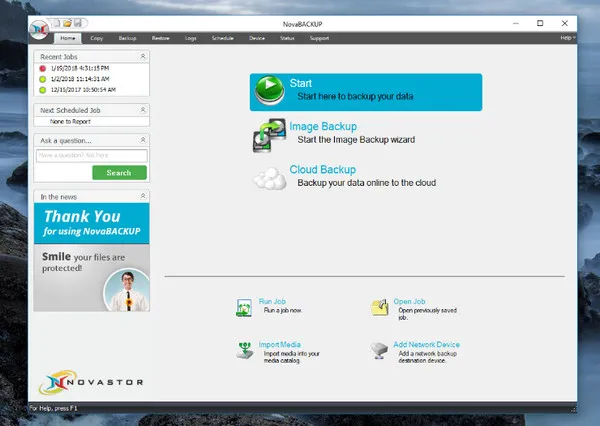Click the Cloud Backup link
600x426 pixels.
[x=323, y=170]
